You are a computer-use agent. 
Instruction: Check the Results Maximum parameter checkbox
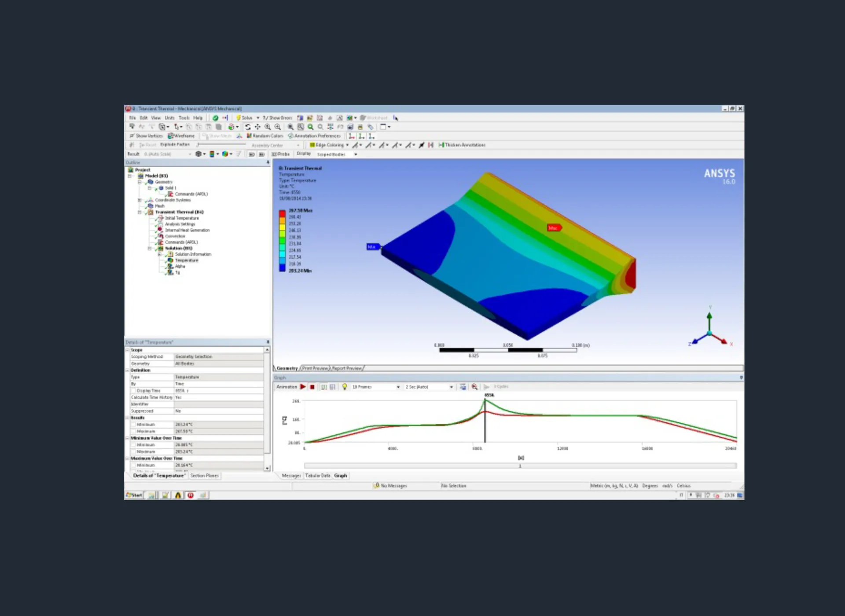pyautogui.click(x=133, y=432)
